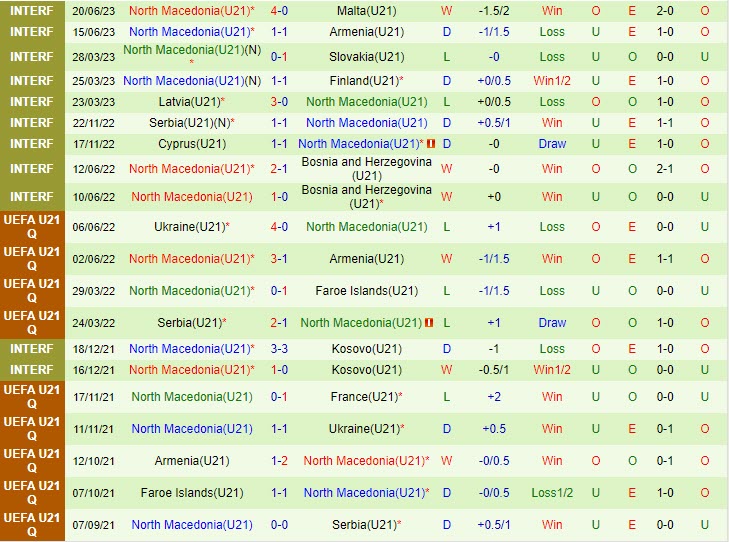Viewport: 729px width, 542px height.
Task: Open Ukraine(U21) in 11/11/21 row
Action: [364, 429]
